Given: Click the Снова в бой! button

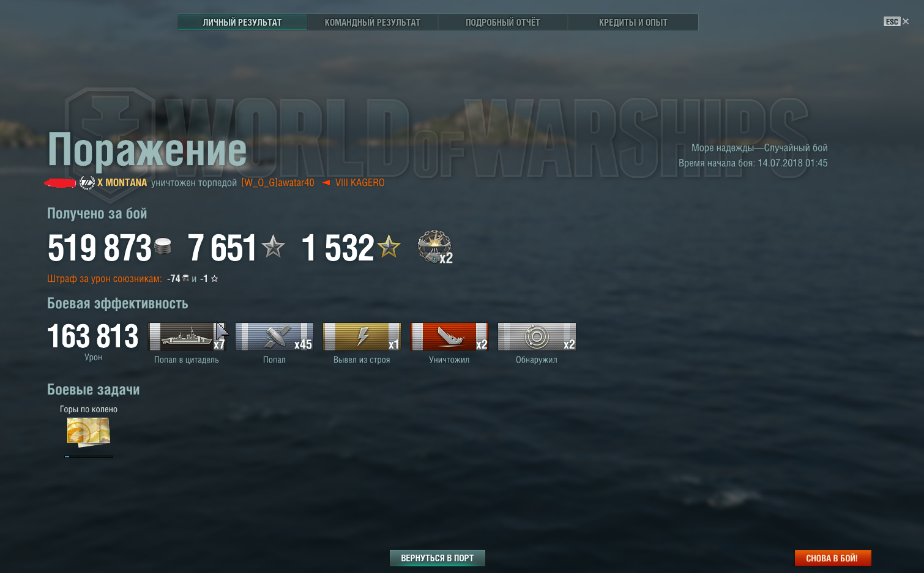Looking at the screenshot, I should [832, 558].
